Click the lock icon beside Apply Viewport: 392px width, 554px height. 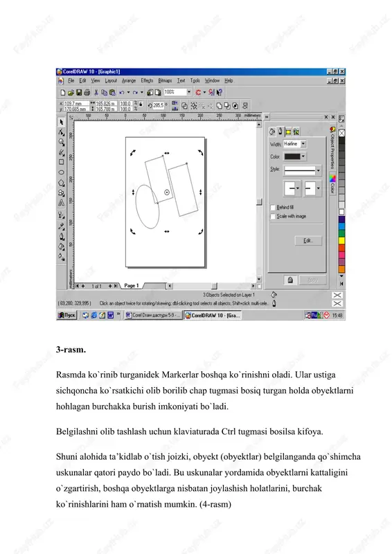coord(290,280)
